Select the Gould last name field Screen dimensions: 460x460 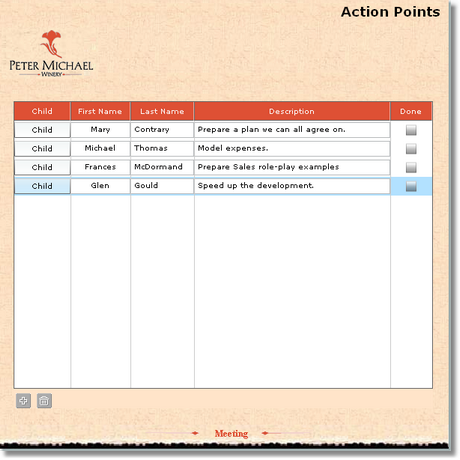tap(162, 186)
